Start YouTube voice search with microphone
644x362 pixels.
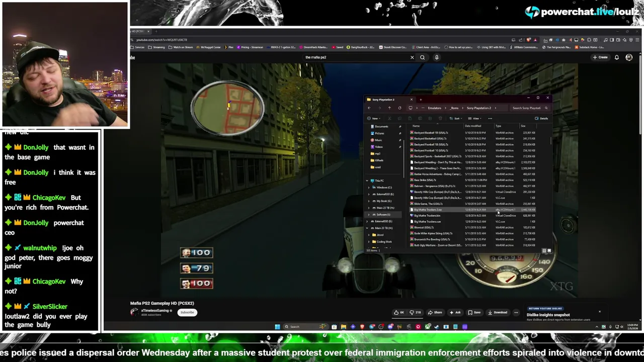437,57
